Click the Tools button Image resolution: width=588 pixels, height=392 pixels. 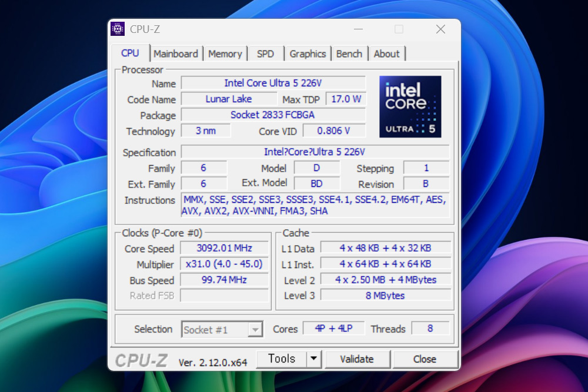[x=282, y=359]
